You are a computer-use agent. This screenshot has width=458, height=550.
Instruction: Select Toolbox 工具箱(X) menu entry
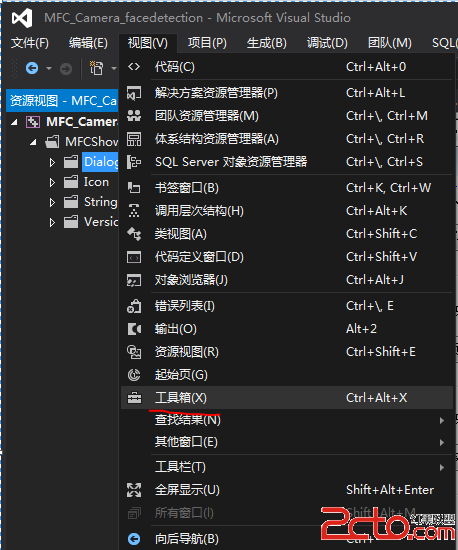point(287,398)
